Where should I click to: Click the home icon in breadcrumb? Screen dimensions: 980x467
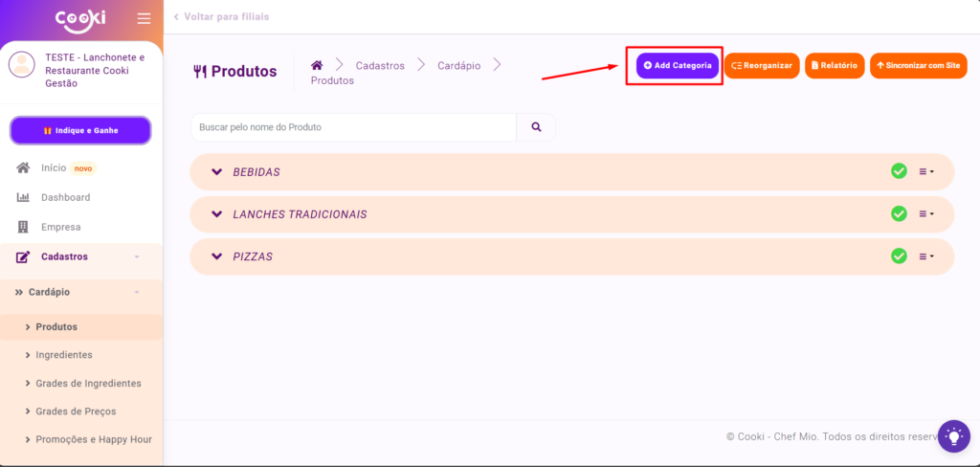click(317, 65)
